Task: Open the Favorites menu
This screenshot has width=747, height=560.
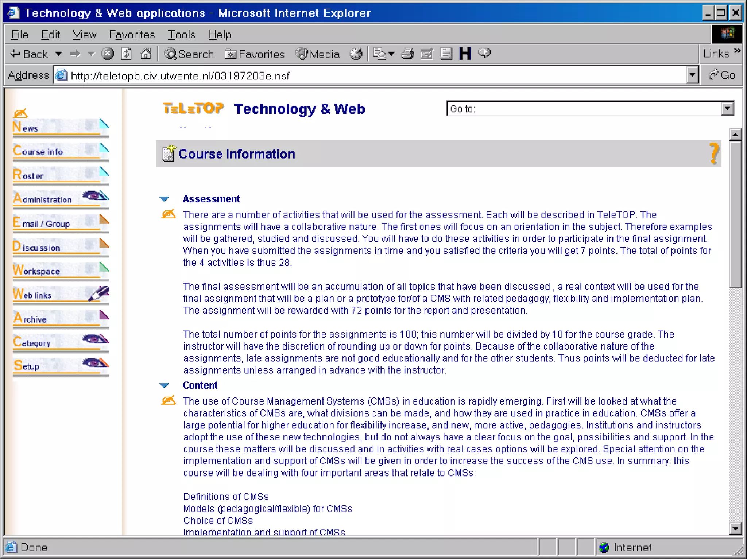Action: click(x=132, y=35)
